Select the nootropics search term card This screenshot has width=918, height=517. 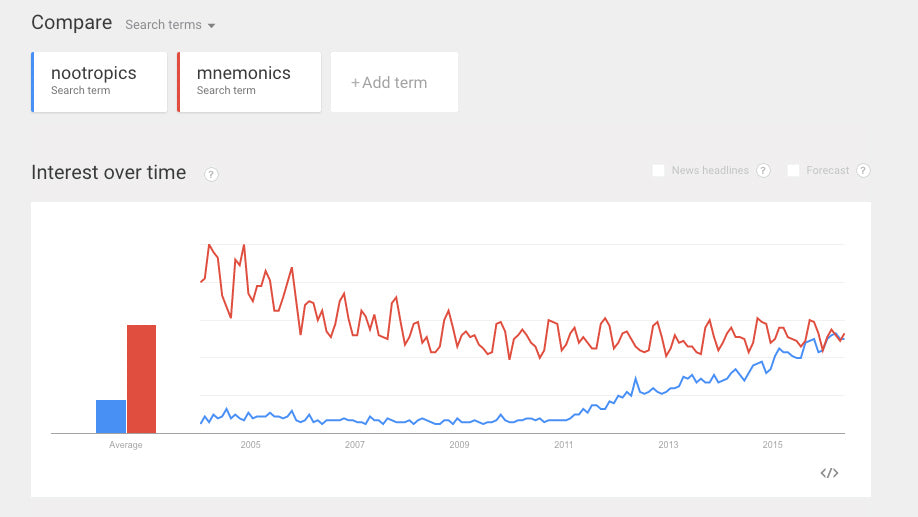click(99, 82)
